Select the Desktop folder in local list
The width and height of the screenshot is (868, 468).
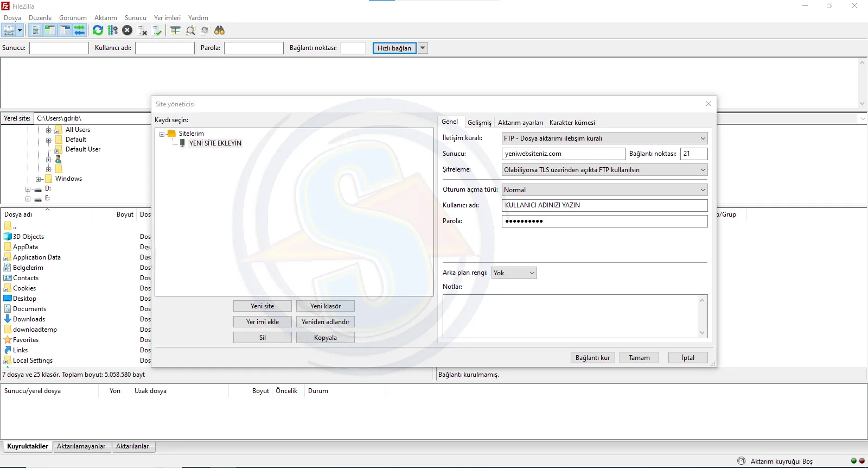(24, 299)
